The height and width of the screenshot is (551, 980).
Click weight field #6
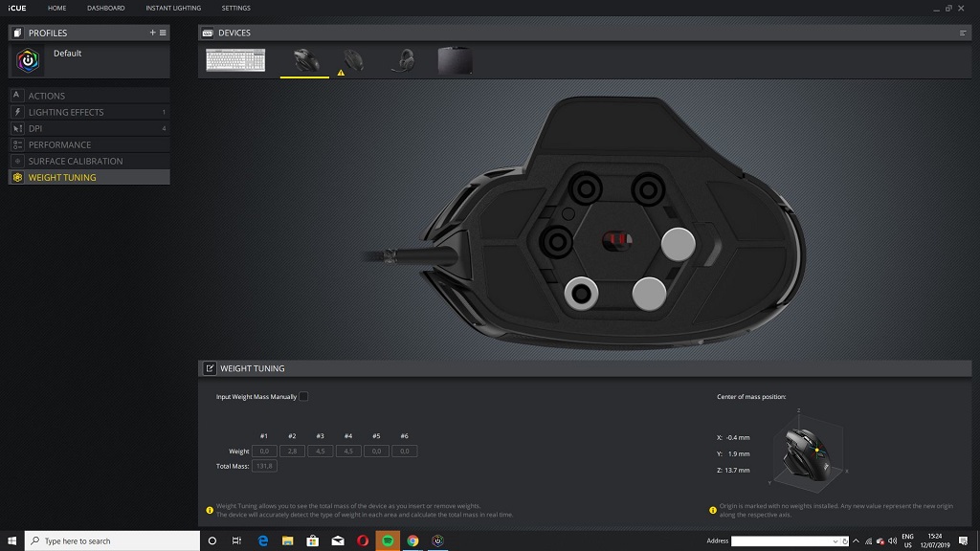(405, 452)
